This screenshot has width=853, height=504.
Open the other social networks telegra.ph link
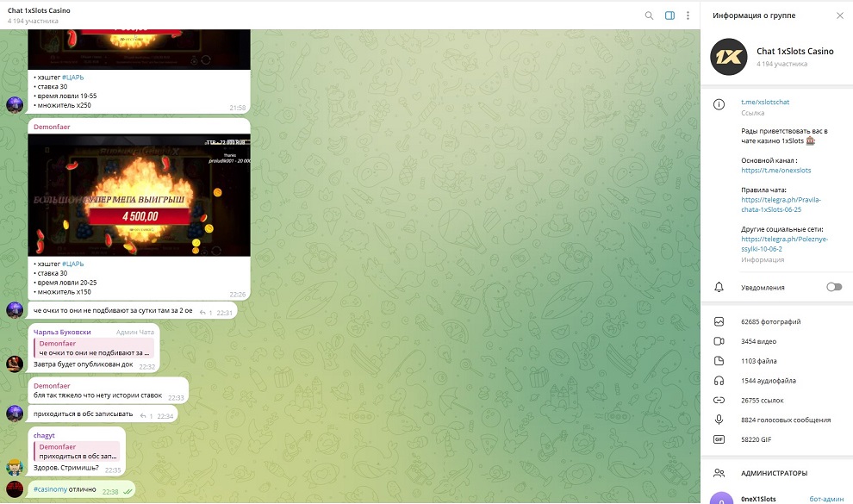point(784,244)
